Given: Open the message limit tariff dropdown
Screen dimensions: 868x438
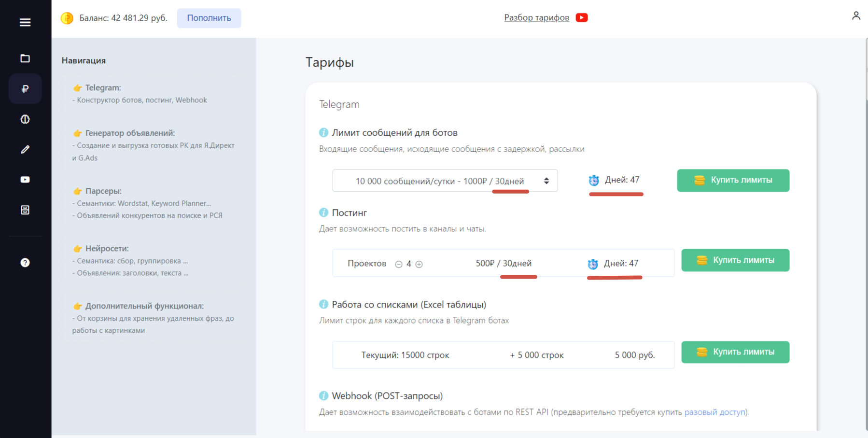Looking at the screenshot, I should tap(445, 181).
